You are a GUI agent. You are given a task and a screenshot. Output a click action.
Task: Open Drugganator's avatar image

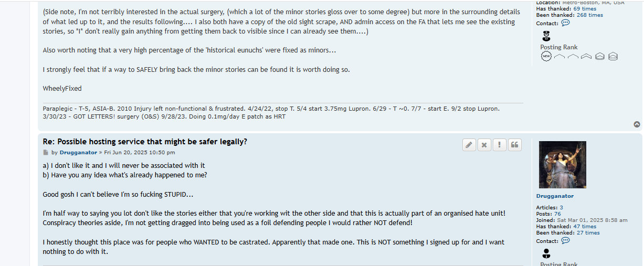tap(562, 164)
